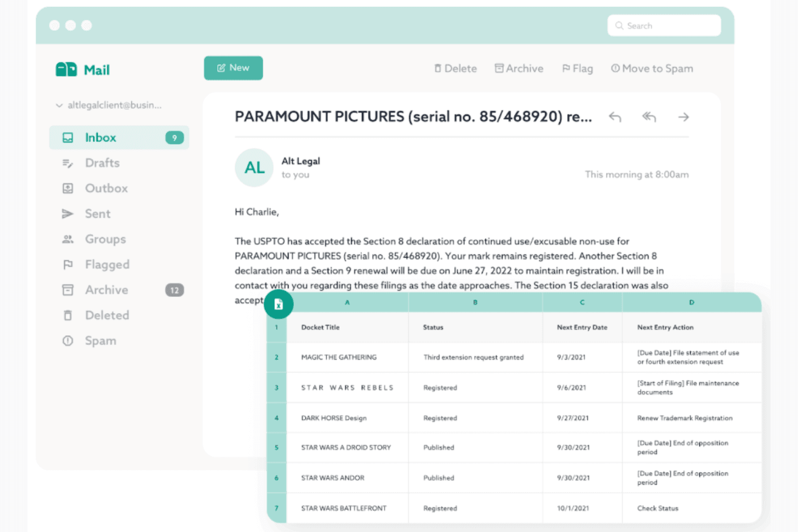
Task: Select row 4 header in spreadsheet
Action: [277, 418]
